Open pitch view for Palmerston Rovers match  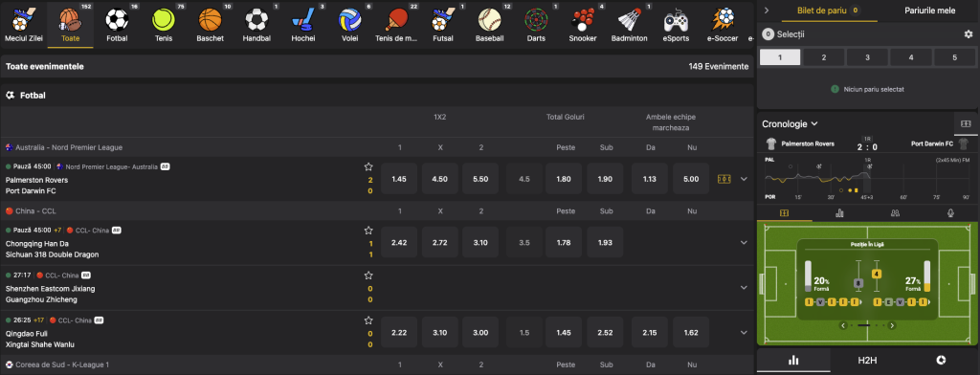click(724, 179)
